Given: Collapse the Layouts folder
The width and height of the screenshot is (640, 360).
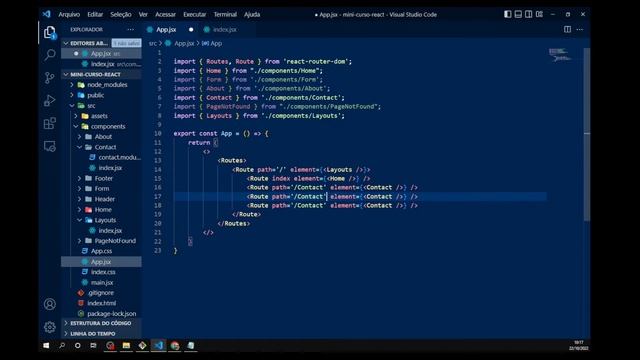Looking at the screenshot, I should (80, 220).
